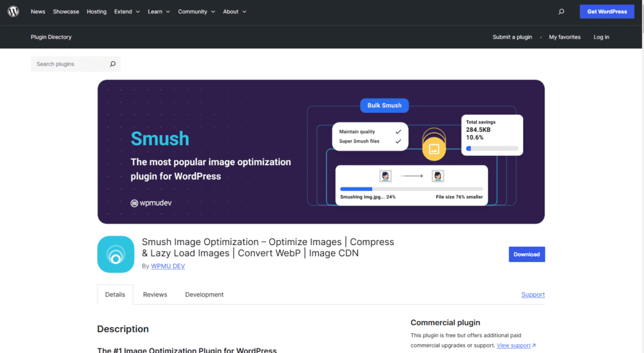Open Submit a plugin link
The height and width of the screenshot is (353, 644).
pos(512,37)
